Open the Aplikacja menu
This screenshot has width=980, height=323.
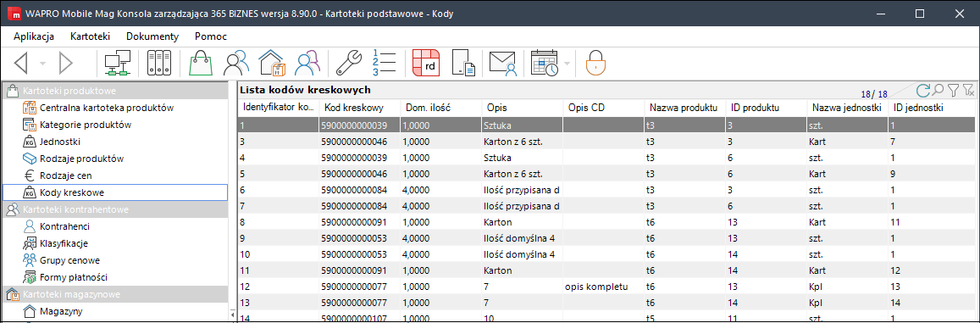(34, 36)
